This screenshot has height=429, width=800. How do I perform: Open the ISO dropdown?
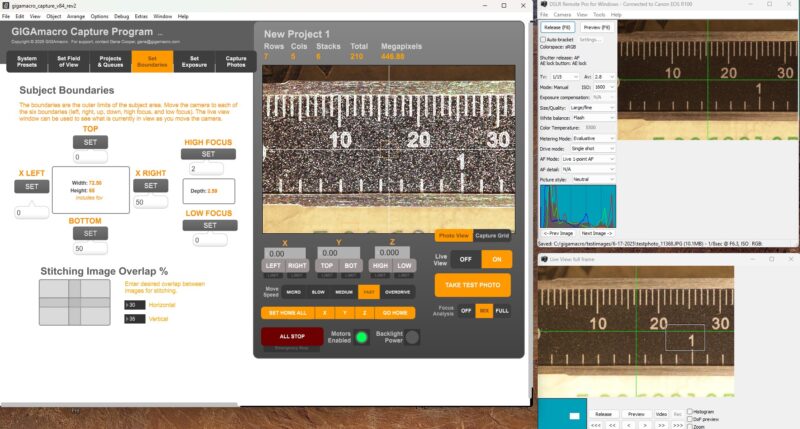pos(604,87)
